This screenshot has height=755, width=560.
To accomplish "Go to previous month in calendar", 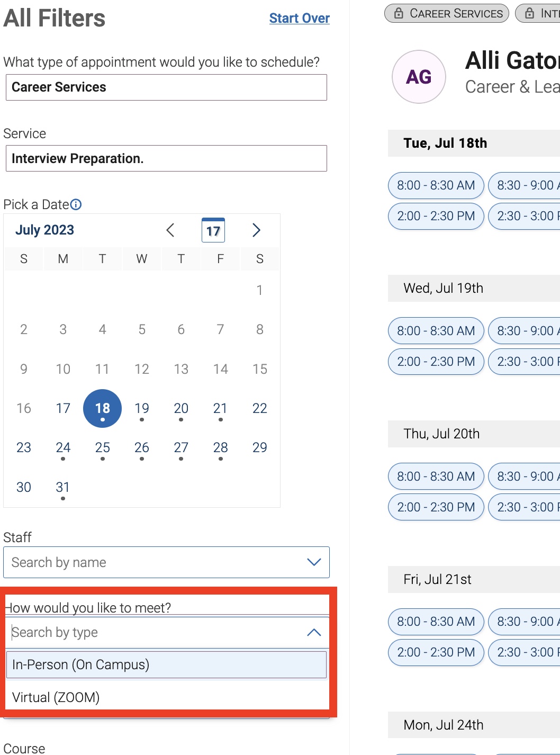I will click(x=170, y=230).
